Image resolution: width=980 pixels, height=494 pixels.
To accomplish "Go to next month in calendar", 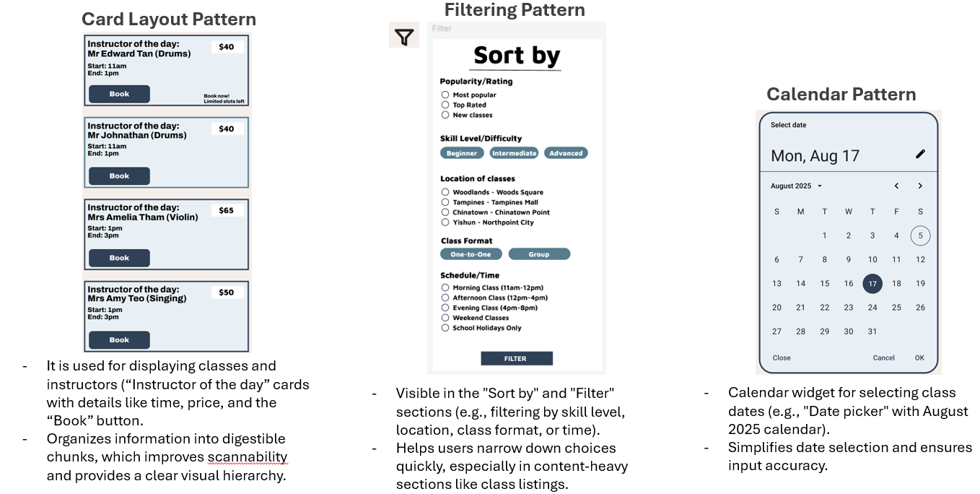I will (920, 186).
